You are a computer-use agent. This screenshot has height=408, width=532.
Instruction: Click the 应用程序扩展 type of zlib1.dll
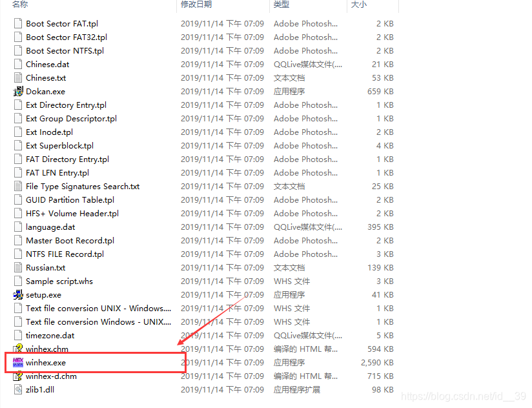(x=297, y=390)
